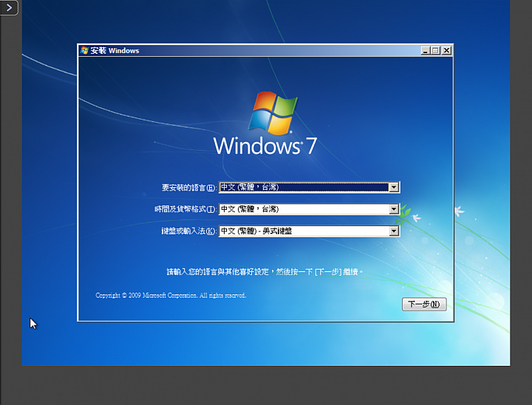
Task: Maximize the 安裝 Windows dialog
Action: click(435, 50)
